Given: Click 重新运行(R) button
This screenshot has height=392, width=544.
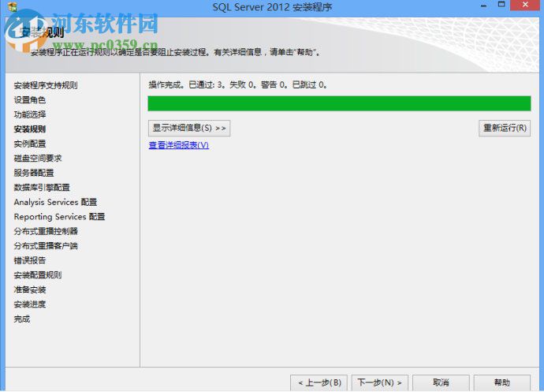Looking at the screenshot, I should click(x=505, y=128).
